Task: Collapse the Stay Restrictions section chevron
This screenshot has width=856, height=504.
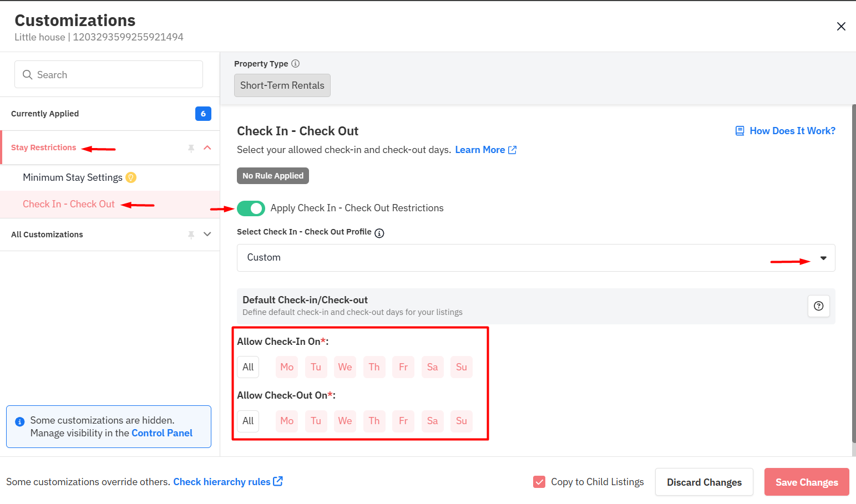Action: click(207, 147)
